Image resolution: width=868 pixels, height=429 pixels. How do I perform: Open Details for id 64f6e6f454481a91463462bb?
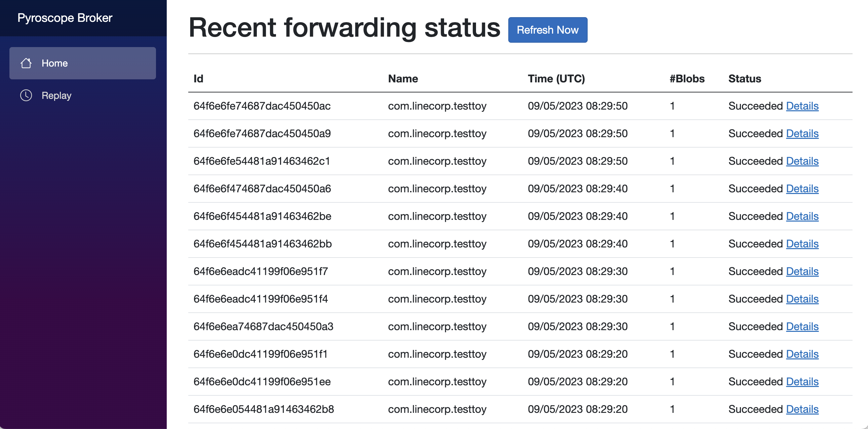click(x=802, y=244)
